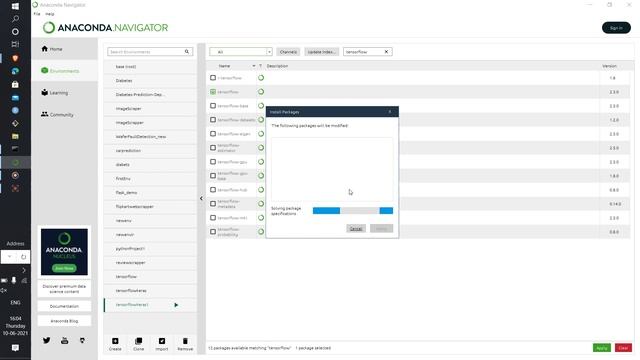Viewport: 640px width, 360px height.
Task: Create a new environment
Action: click(115, 344)
